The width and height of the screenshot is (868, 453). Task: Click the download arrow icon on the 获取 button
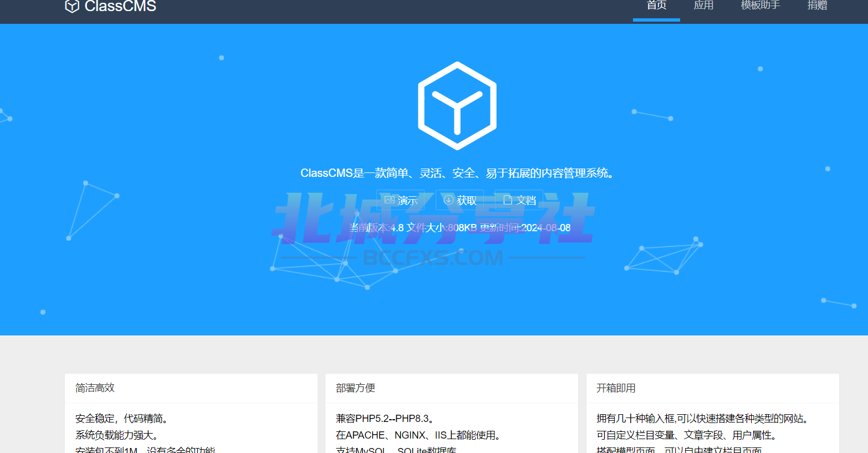449,200
